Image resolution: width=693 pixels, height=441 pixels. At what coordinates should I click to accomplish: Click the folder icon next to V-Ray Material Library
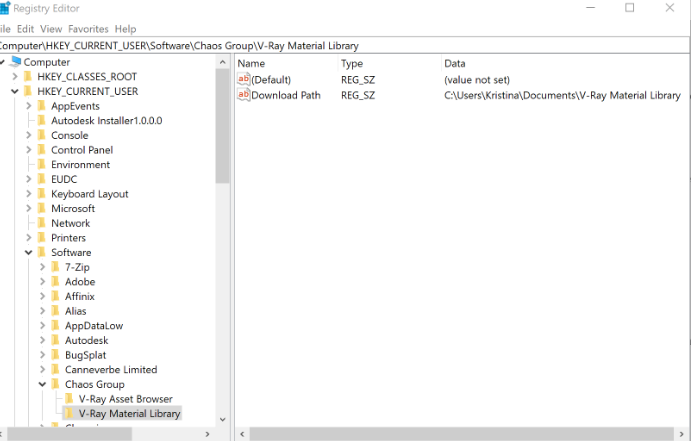point(69,413)
